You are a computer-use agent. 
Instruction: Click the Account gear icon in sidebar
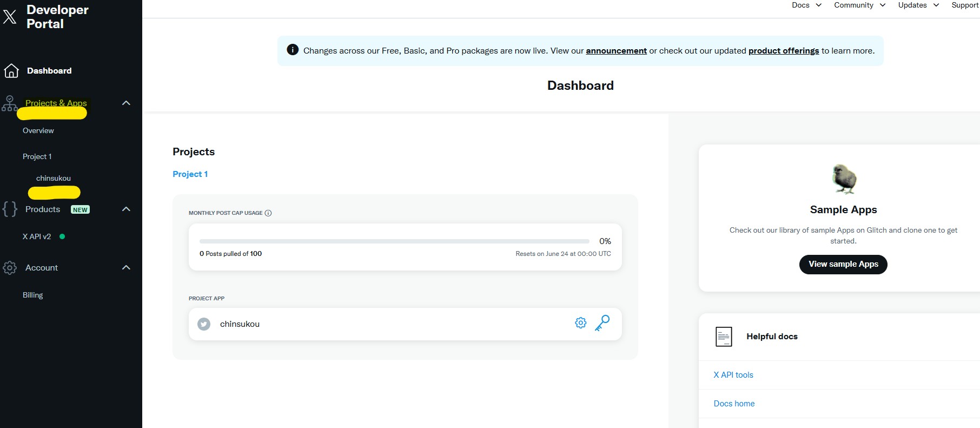click(10, 268)
